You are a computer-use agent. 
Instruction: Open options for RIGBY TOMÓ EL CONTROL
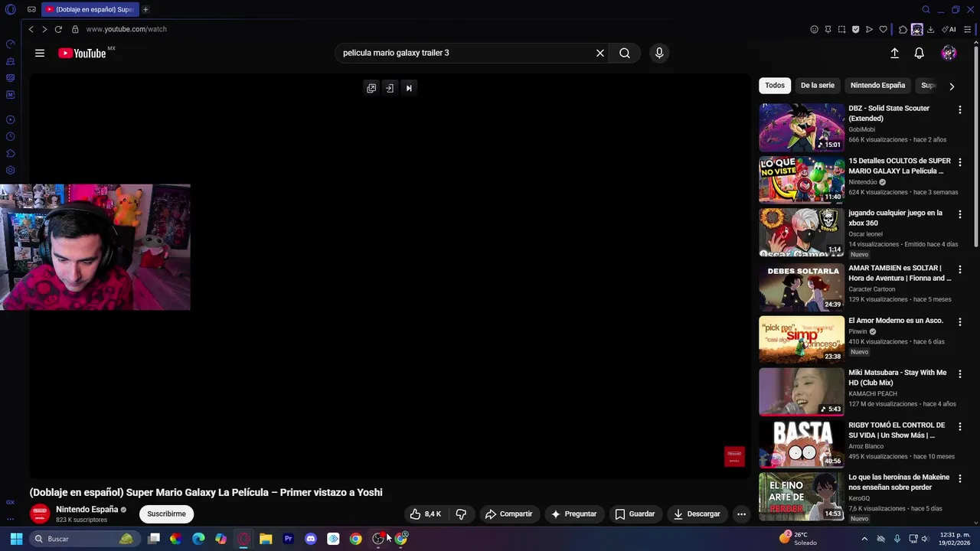pos(959,426)
